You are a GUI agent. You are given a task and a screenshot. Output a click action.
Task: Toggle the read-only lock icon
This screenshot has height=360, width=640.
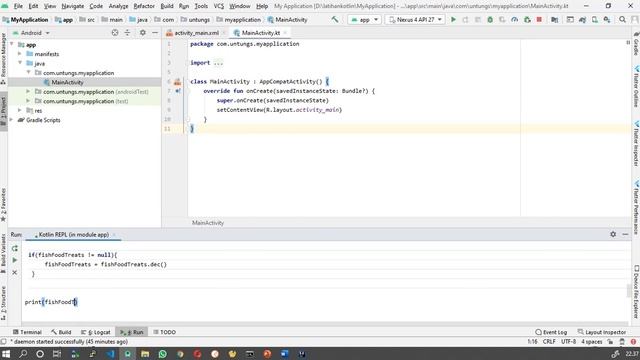pyautogui.click(x=610, y=342)
